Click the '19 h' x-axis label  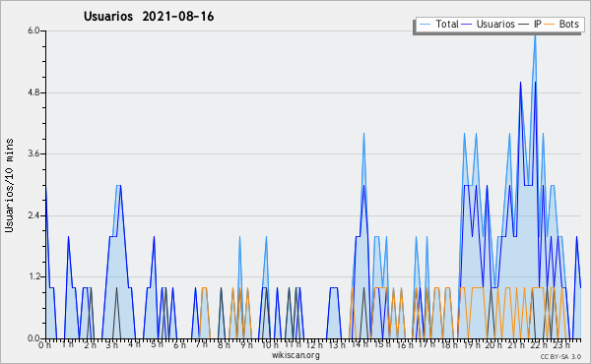472,344
